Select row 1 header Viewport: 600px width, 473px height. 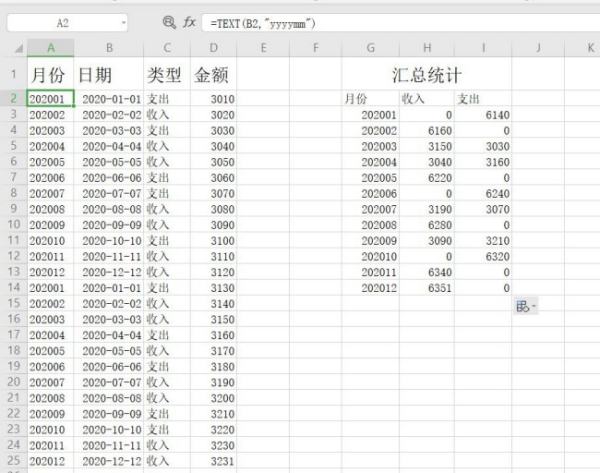coord(13,75)
